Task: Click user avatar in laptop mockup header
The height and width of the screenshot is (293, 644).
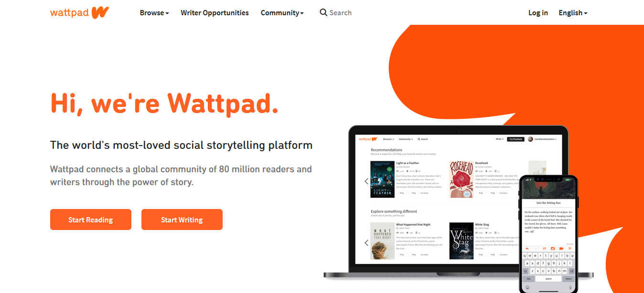Action: [530, 139]
